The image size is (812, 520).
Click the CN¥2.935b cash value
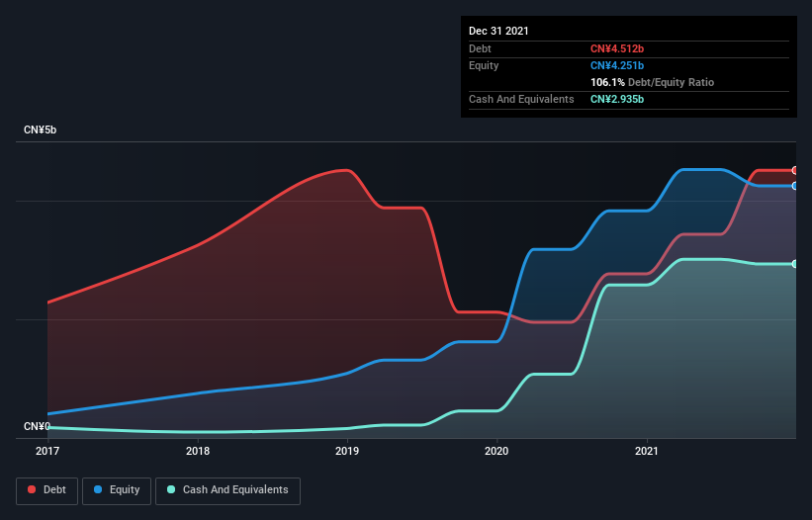click(617, 99)
